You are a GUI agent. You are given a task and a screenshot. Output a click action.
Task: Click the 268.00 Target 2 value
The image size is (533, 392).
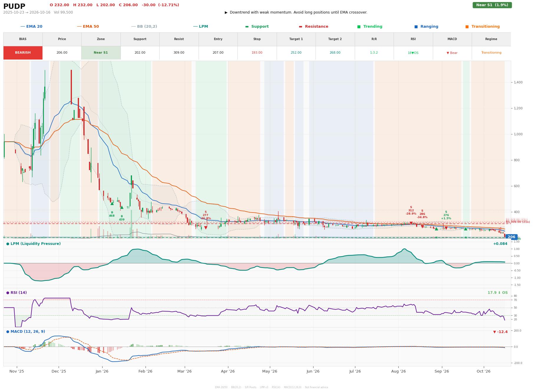tap(335, 53)
